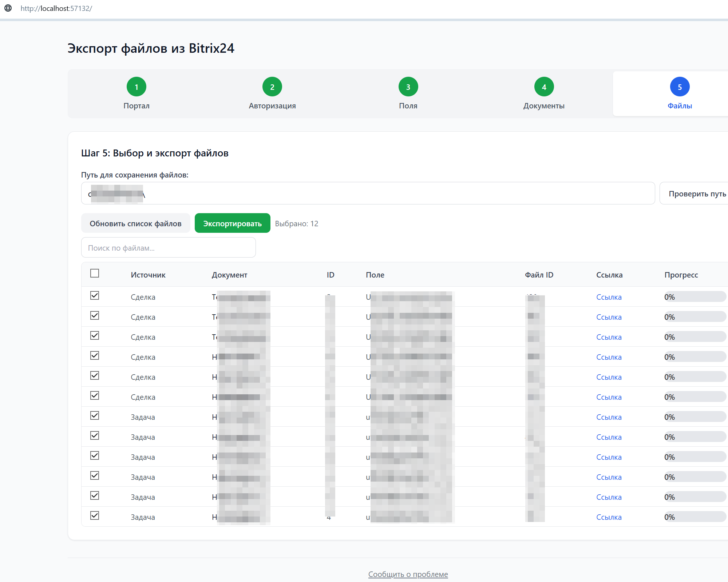Open Ссылка link in the first row
728x582 pixels.
click(609, 297)
